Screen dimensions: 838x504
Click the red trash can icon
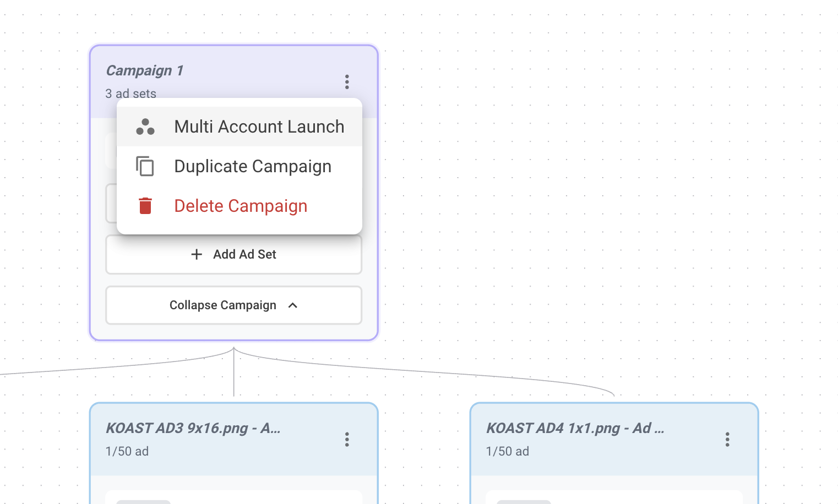(x=145, y=206)
